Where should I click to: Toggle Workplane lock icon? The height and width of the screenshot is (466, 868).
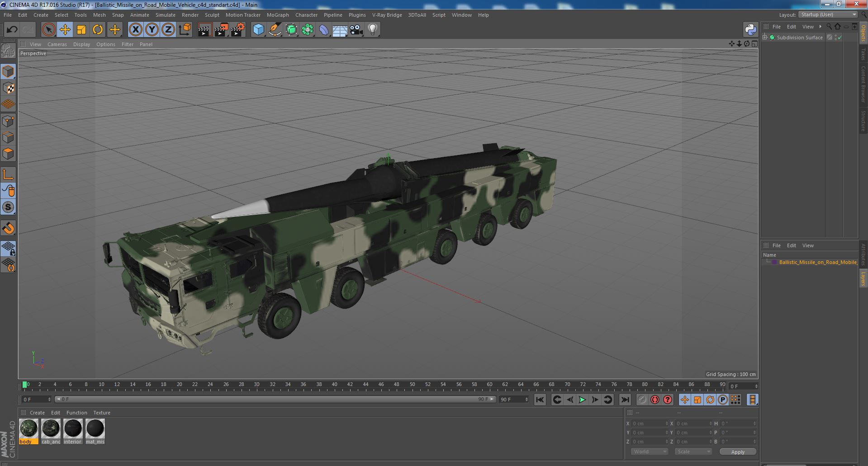8,248
